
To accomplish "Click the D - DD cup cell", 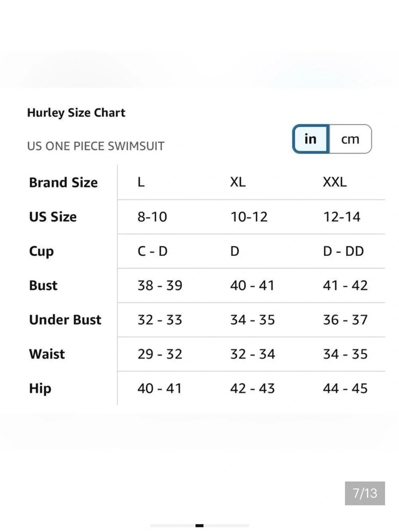I will (x=344, y=251).
